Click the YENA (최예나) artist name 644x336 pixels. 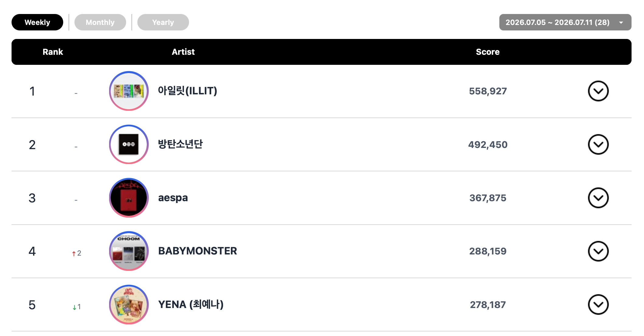click(x=191, y=304)
